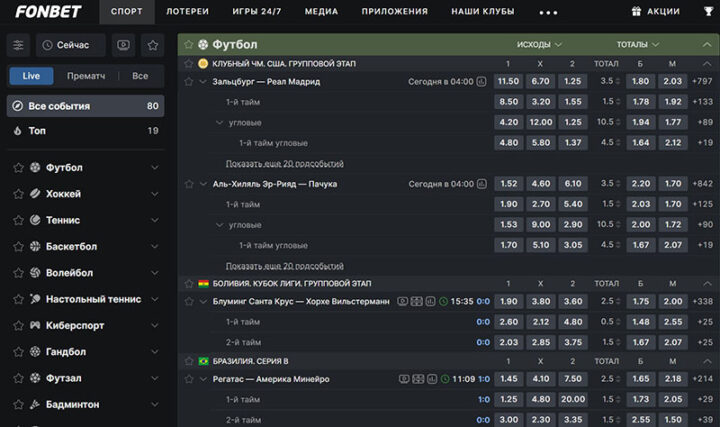Collapse the Футбол section header
The height and width of the screenshot is (427, 720).
coord(707,45)
